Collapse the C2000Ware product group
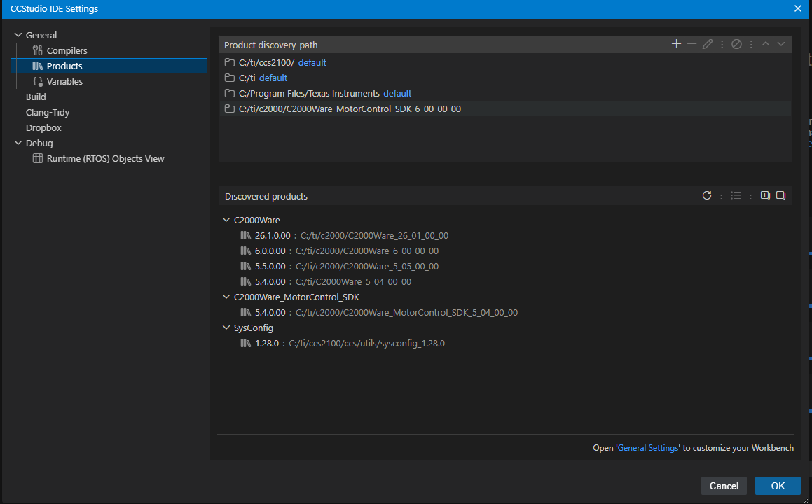This screenshot has height=504, width=812. (x=226, y=220)
